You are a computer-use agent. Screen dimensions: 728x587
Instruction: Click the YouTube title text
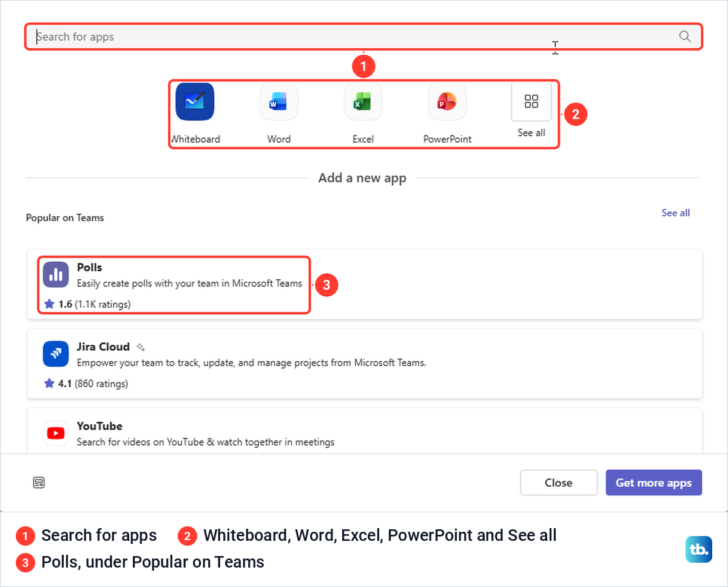tap(99, 426)
